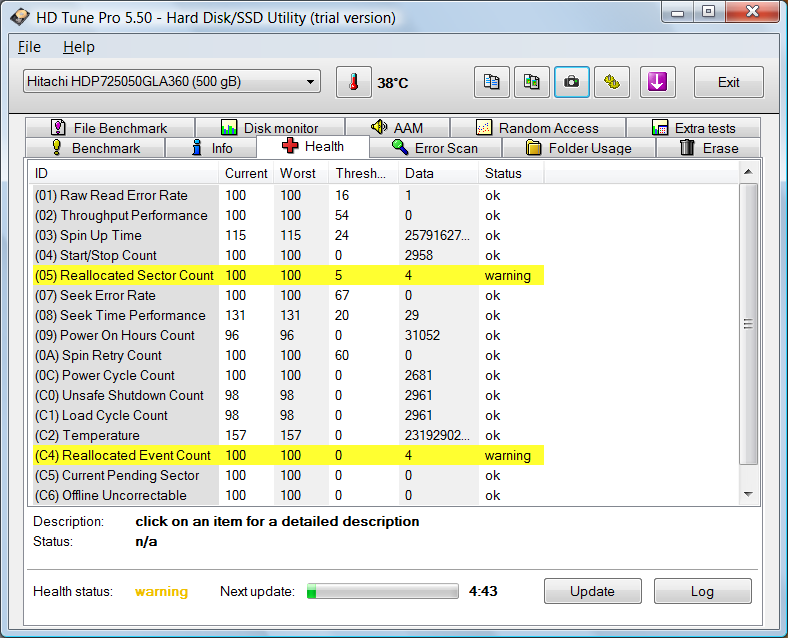Select the (0C) Power Cycle Count row
This screenshot has width=788, height=638.
pyautogui.click(x=288, y=375)
